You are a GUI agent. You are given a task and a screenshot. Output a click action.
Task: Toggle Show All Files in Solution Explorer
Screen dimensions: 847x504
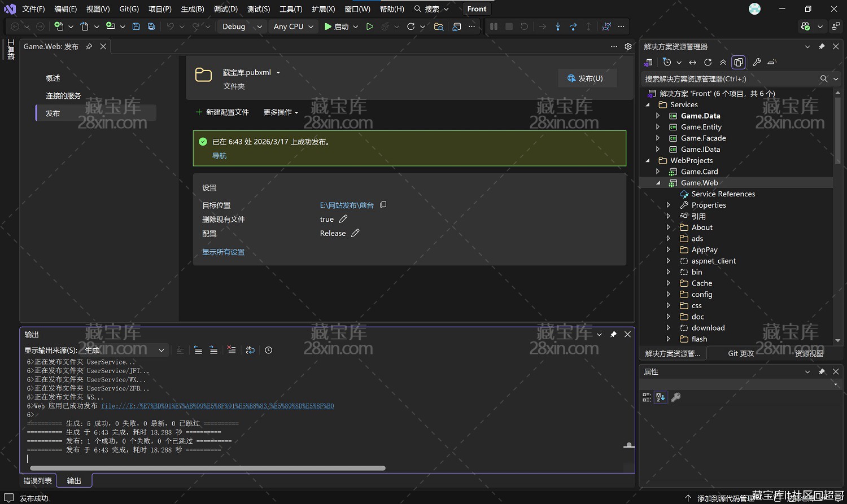click(738, 62)
